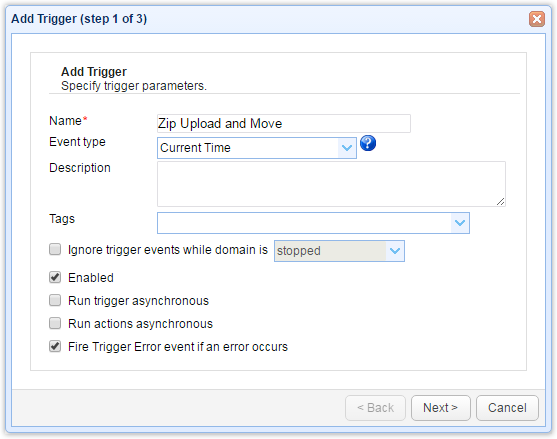Uncheck Fire Trigger Error event option
This screenshot has width=557, height=439.
pyautogui.click(x=55, y=346)
